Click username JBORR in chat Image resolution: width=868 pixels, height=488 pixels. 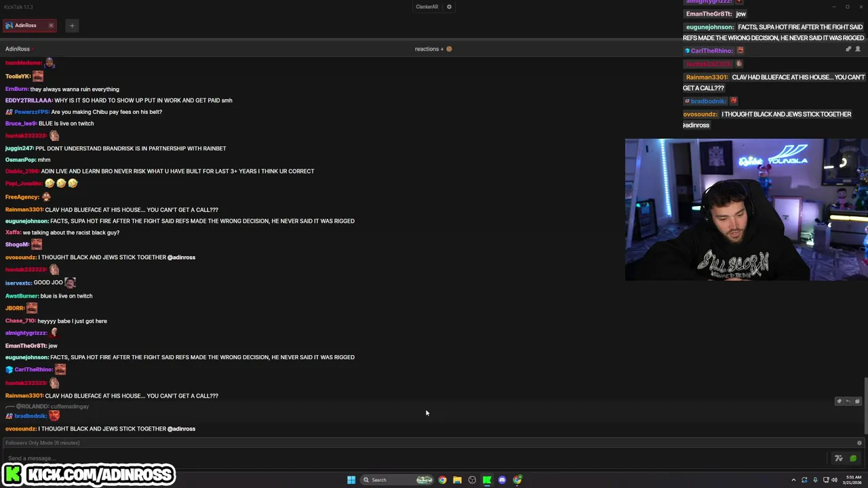(15, 308)
